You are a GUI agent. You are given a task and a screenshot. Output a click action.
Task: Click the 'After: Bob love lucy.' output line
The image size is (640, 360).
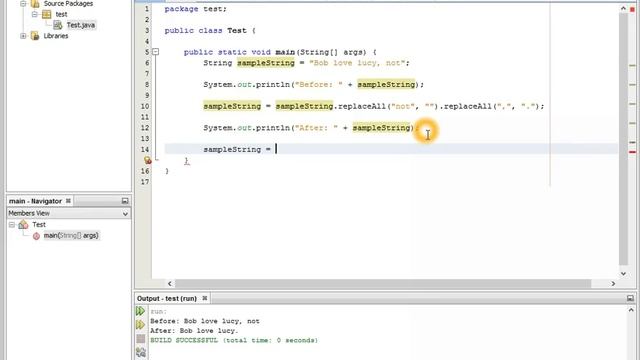pyautogui.click(x=194, y=331)
